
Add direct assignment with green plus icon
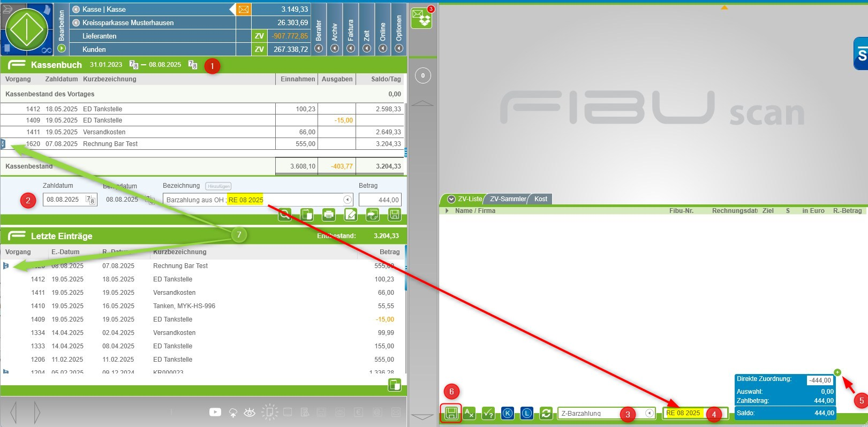837,372
